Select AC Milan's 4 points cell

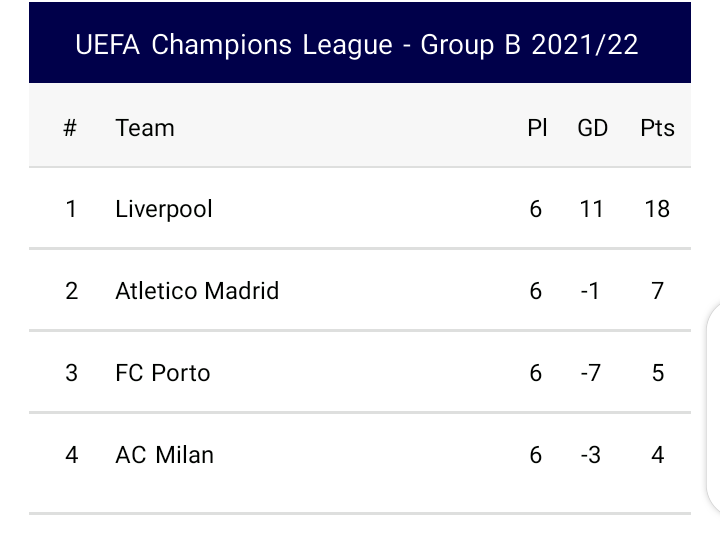pyautogui.click(x=657, y=455)
